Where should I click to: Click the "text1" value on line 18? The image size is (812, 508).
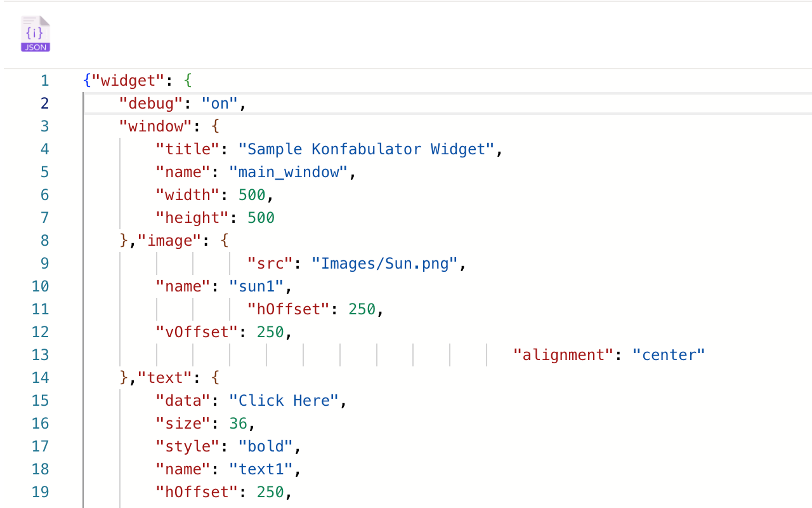pos(261,469)
